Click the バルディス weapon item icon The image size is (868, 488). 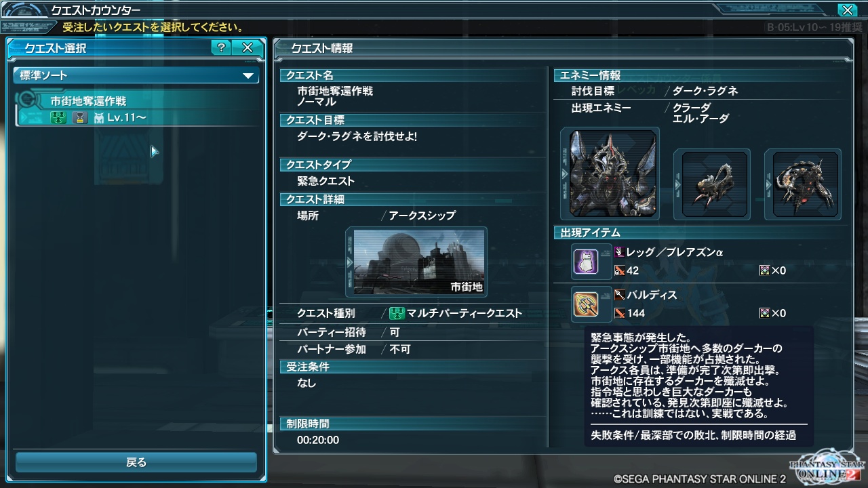(587, 304)
